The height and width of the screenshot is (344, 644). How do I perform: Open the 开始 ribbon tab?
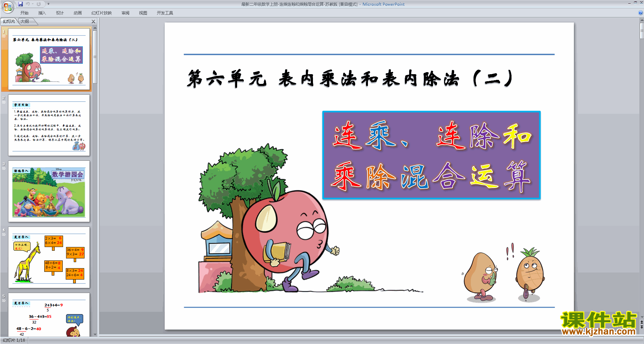[24, 13]
